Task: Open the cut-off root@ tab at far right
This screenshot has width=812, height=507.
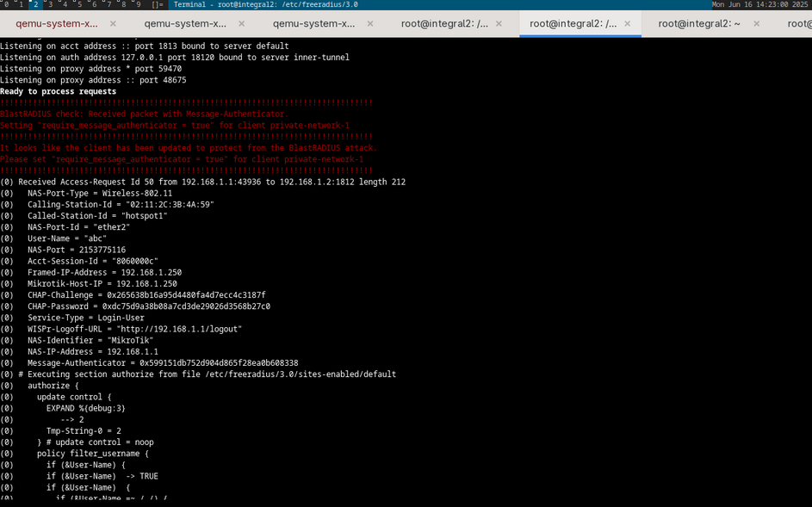Action: tap(798, 24)
